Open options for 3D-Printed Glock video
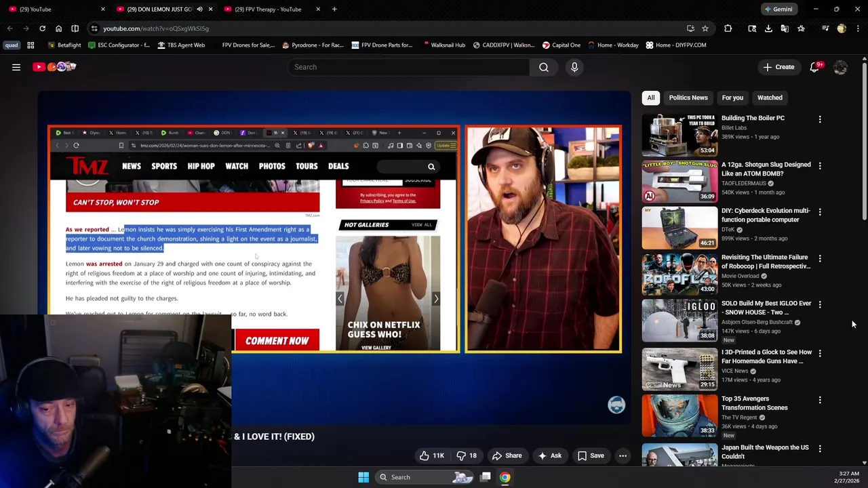Viewport: 868px width, 488px height. click(x=820, y=353)
